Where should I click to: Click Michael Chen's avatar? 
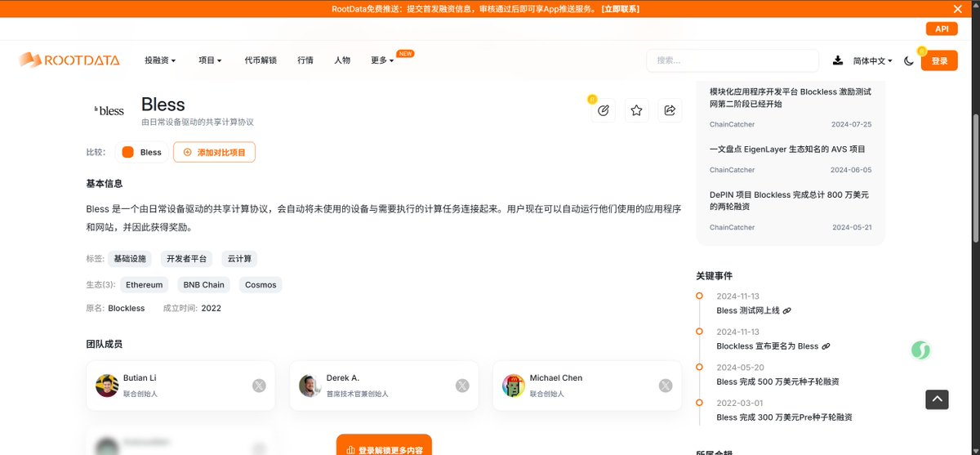pyautogui.click(x=514, y=386)
